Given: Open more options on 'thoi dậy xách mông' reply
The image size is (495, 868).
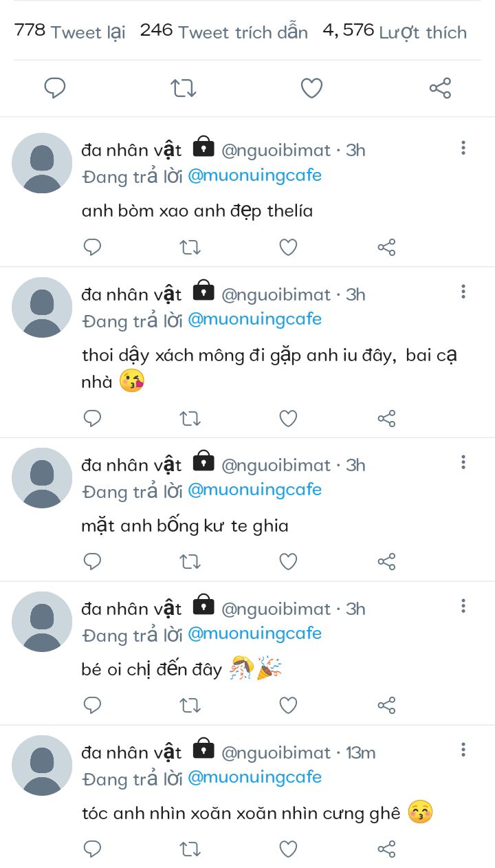Looking at the screenshot, I should tap(463, 292).
